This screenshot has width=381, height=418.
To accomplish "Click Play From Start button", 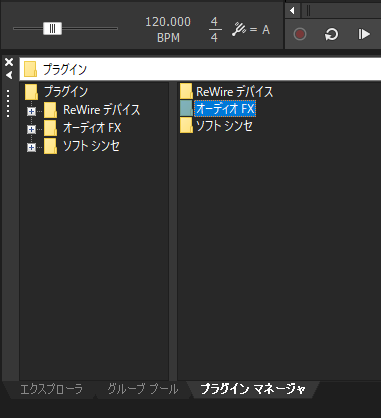I will [364, 34].
